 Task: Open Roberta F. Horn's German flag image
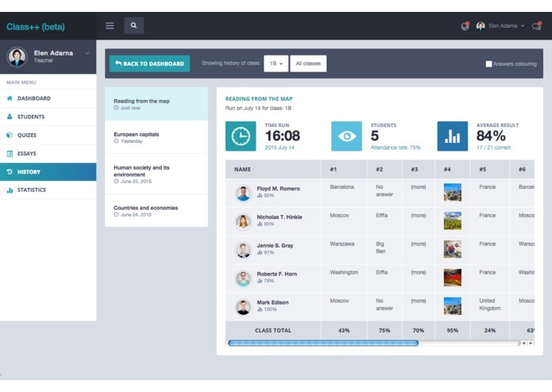[453, 278]
